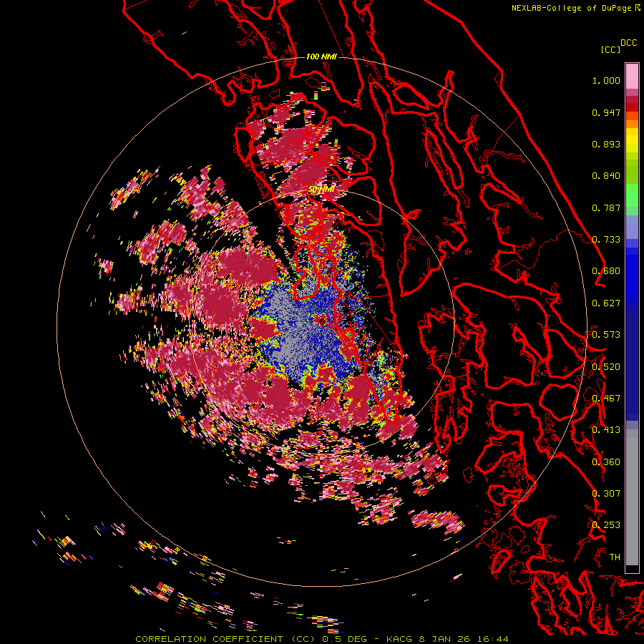Click the 0.947 scale value
This screenshot has width=644, height=644.
[606, 112]
